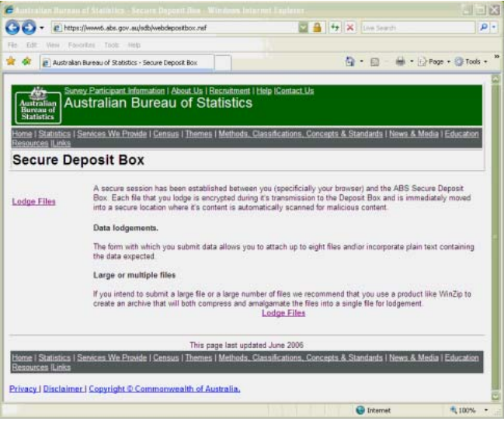
Task: Click the scrollbar up arrow
Action: [495, 79]
